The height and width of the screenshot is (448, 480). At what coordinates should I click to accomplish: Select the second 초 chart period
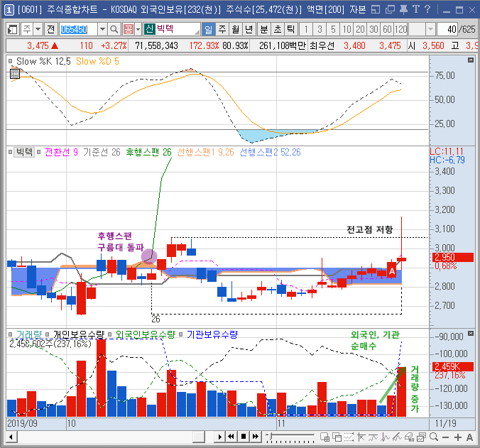pos(277,30)
